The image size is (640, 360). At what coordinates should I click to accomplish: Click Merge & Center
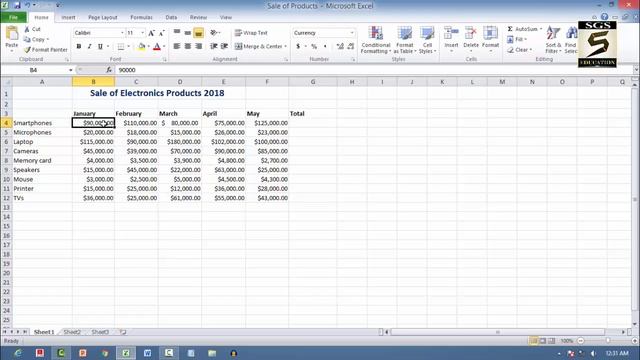[x=260, y=46]
